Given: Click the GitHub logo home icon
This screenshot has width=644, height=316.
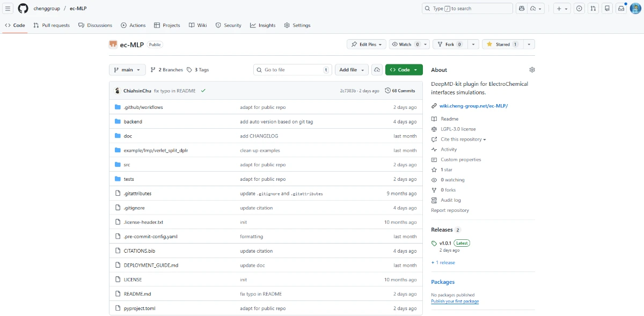Looking at the screenshot, I should 23,9.
